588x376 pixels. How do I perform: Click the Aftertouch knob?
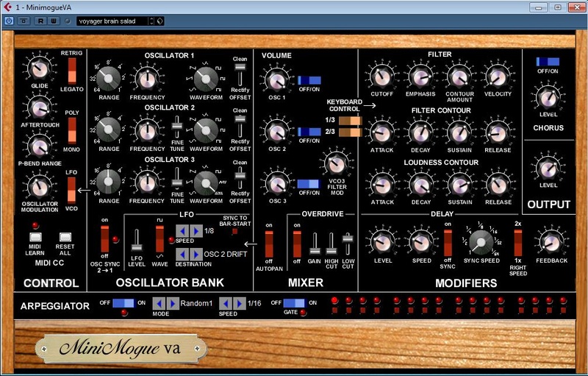40,108
